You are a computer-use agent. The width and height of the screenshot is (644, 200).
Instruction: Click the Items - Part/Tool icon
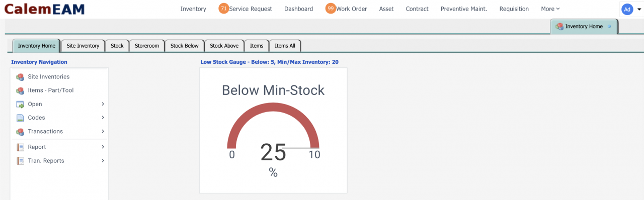(20, 90)
